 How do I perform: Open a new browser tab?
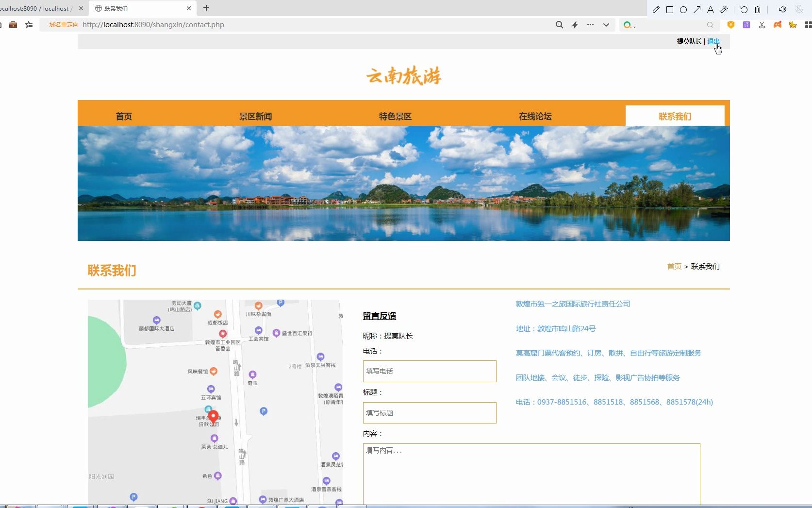(206, 8)
